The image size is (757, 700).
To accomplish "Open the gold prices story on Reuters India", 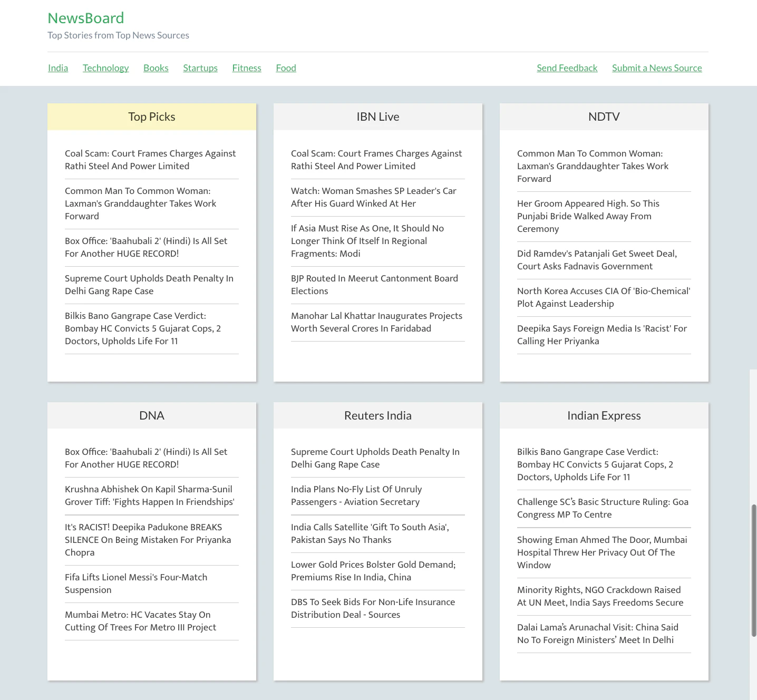I will 373,571.
